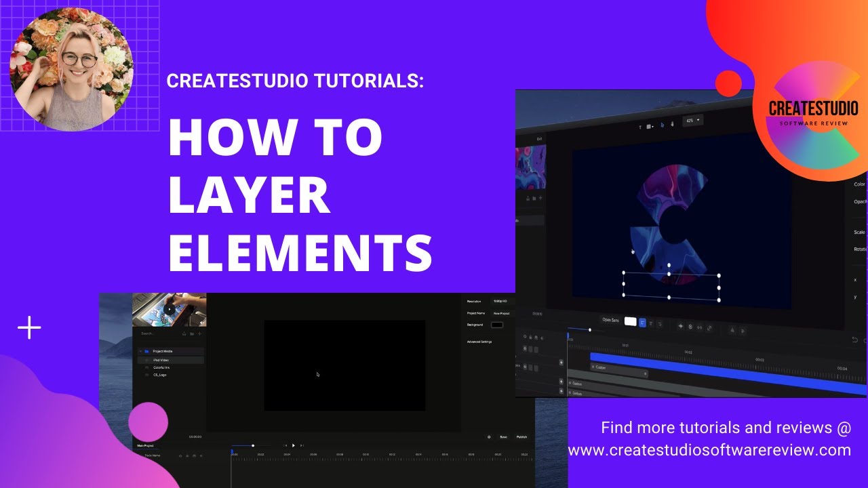Adjust the timeline zoom slider in bottom window

[x=253, y=445]
